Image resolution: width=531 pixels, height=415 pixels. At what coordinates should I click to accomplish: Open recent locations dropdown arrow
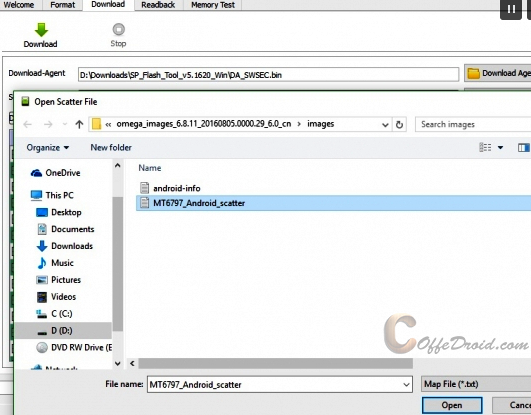(65, 124)
